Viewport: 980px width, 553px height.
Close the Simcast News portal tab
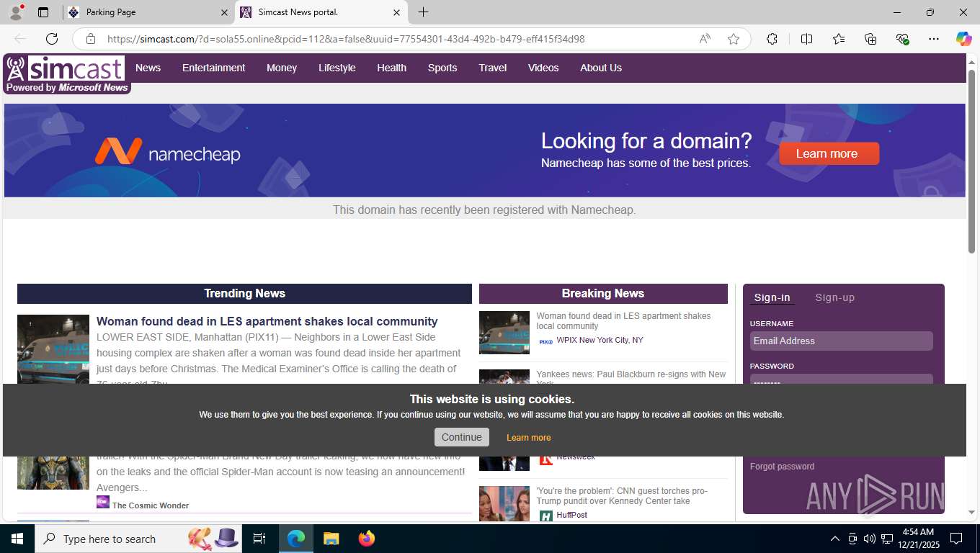click(396, 12)
